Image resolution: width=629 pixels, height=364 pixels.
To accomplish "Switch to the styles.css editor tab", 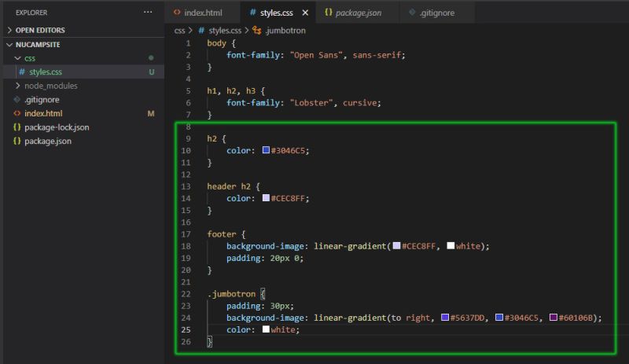I will tap(277, 13).
